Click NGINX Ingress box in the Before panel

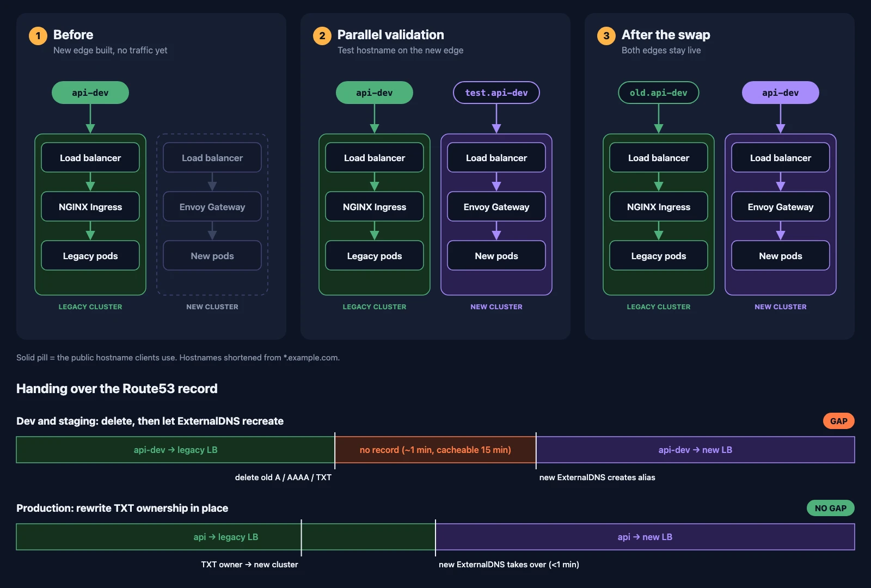coord(90,207)
